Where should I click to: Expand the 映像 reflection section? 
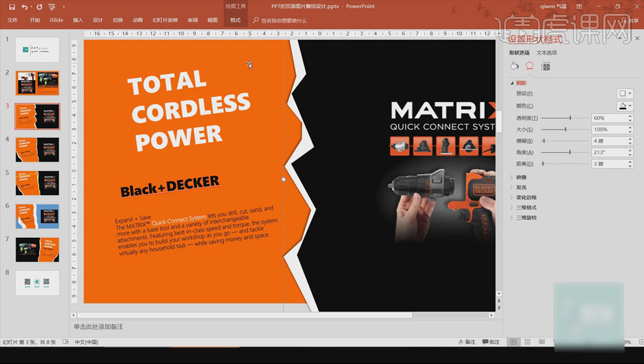click(521, 177)
